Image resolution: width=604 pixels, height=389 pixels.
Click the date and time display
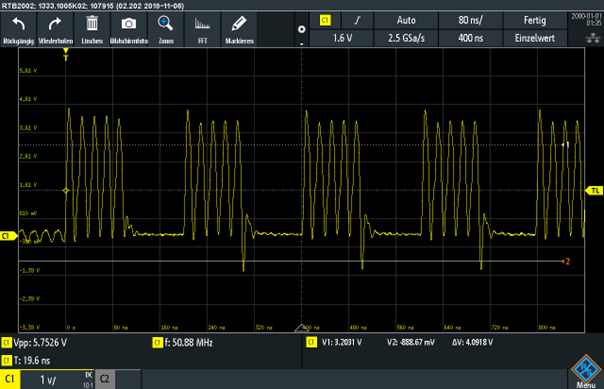586,19
